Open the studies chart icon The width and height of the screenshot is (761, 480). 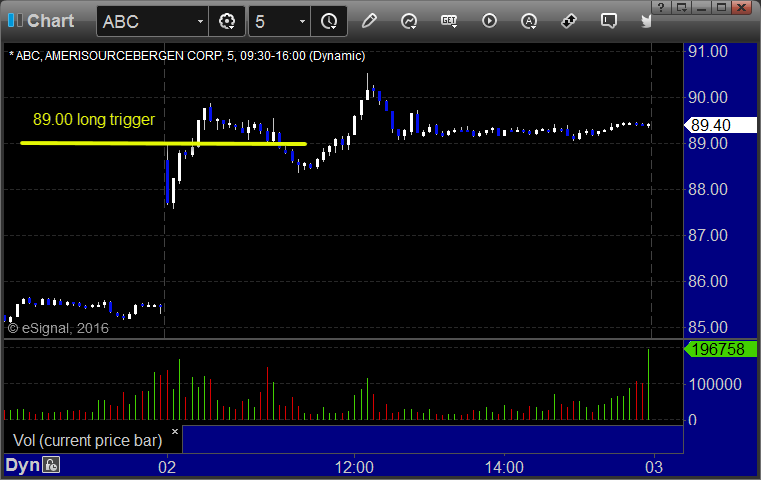[409, 21]
